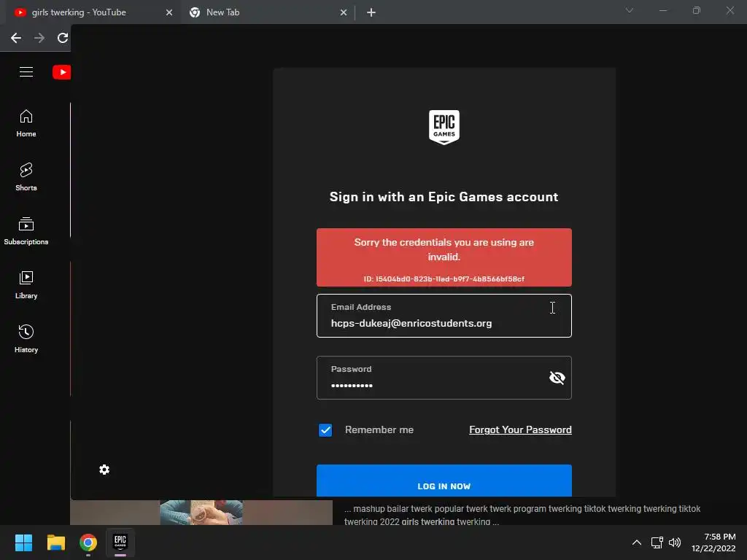Viewport: 747px width, 560px height.
Task: Go back in browser
Action: click(16, 38)
